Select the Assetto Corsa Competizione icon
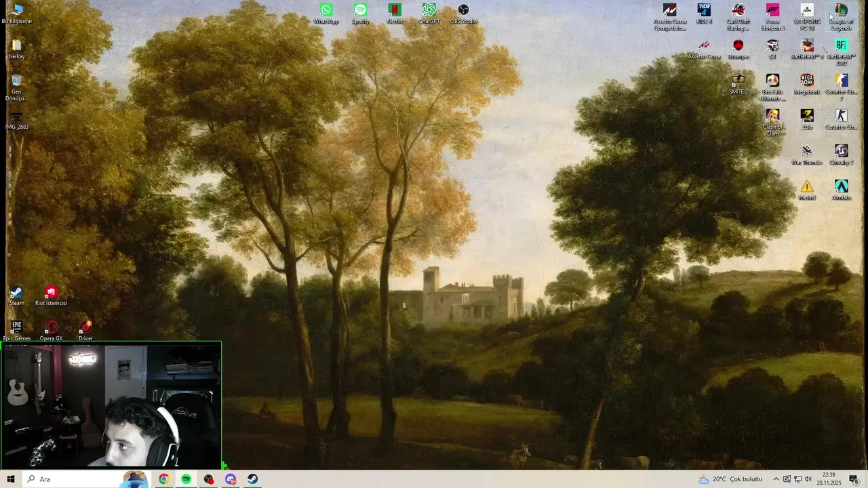Viewport: 868px width, 488px height. tap(670, 17)
